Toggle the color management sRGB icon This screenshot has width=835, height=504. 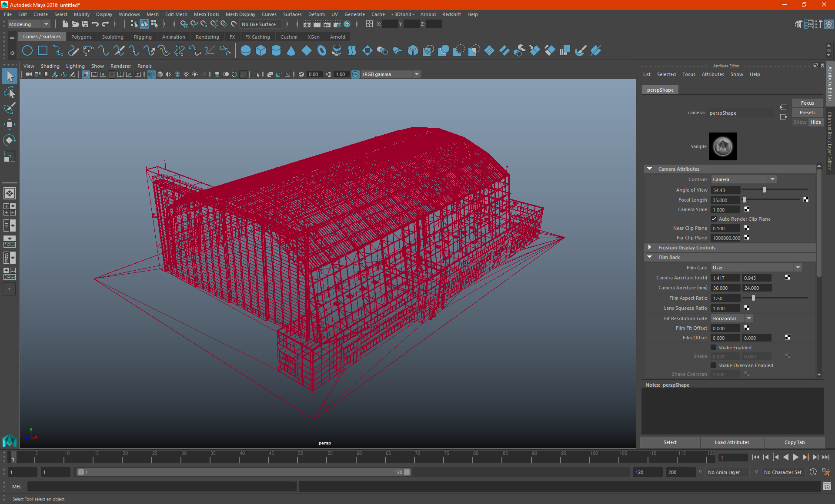(x=355, y=74)
